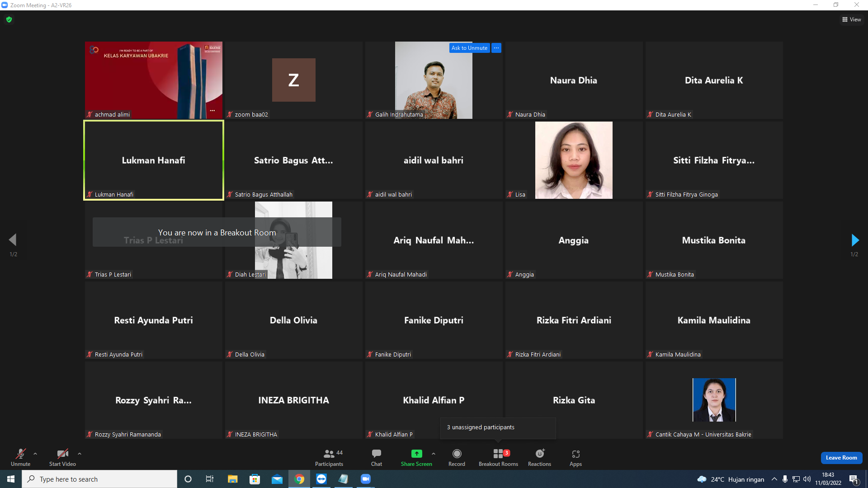This screenshot has height=488, width=868.
Task: Click Mustika Bonita name label
Action: pos(675,275)
